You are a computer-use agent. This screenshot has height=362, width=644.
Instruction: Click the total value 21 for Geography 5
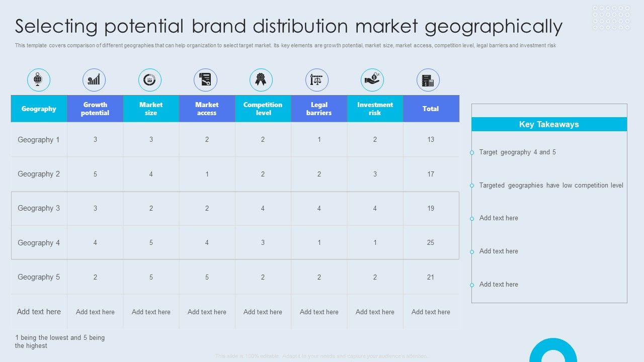[x=431, y=277]
